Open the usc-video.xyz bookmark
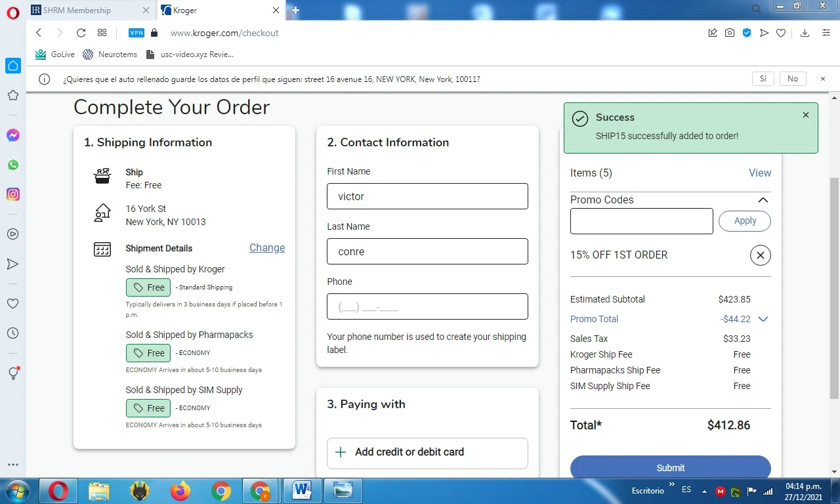The height and width of the screenshot is (504, 840). [x=189, y=54]
